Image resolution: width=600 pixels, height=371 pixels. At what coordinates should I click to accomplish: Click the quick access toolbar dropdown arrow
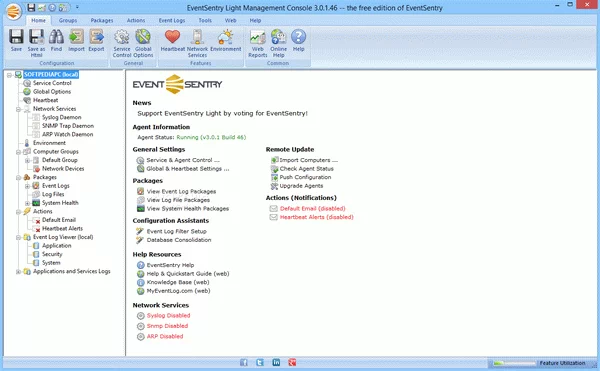(x=77, y=7)
